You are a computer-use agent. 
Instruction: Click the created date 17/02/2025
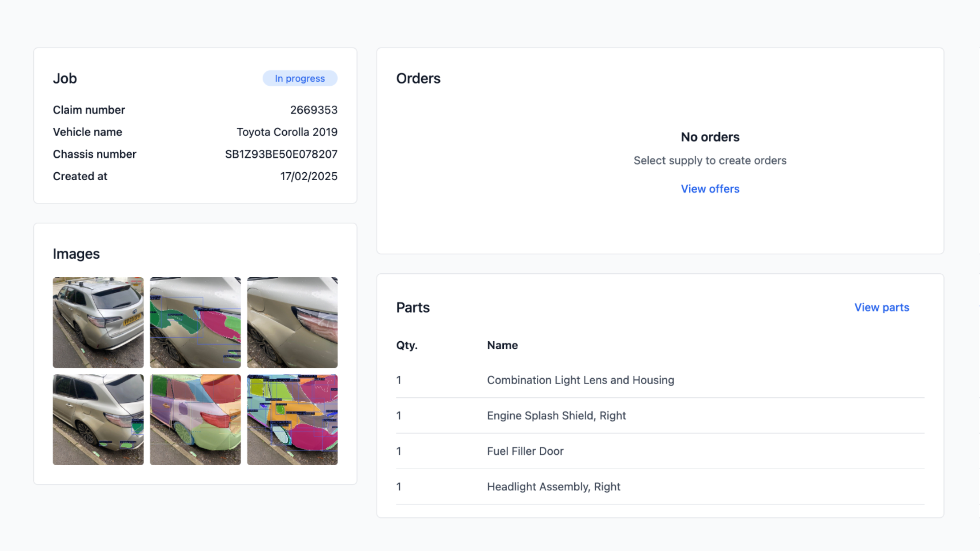308,176
